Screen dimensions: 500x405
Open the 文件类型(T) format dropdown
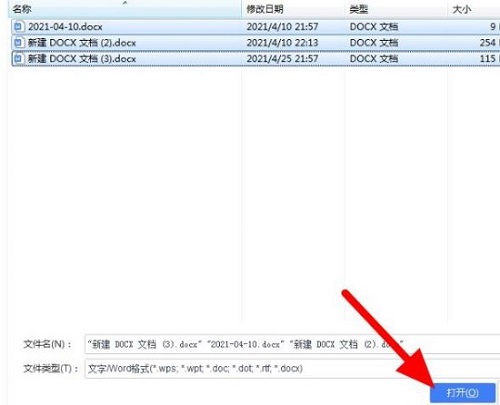coord(292,368)
